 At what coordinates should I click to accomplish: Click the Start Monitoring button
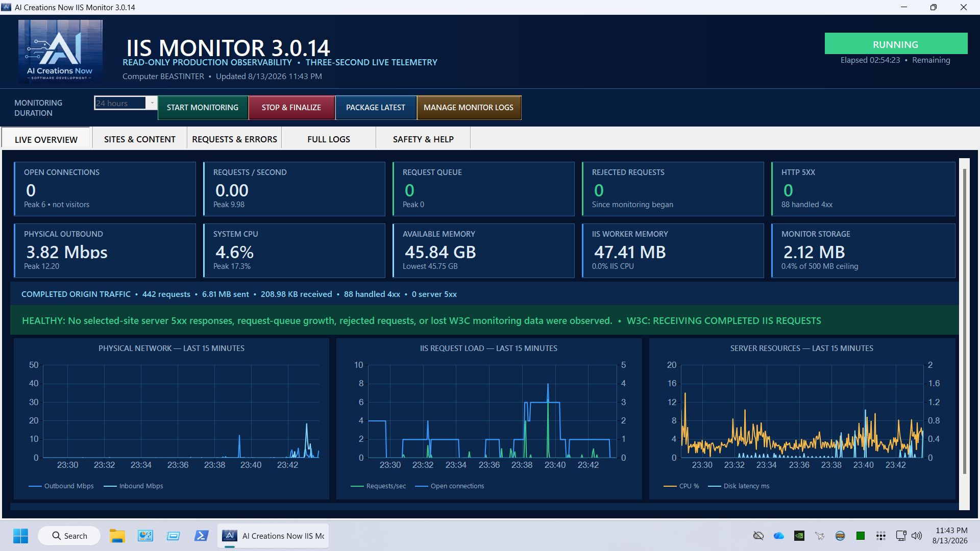(203, 108)
